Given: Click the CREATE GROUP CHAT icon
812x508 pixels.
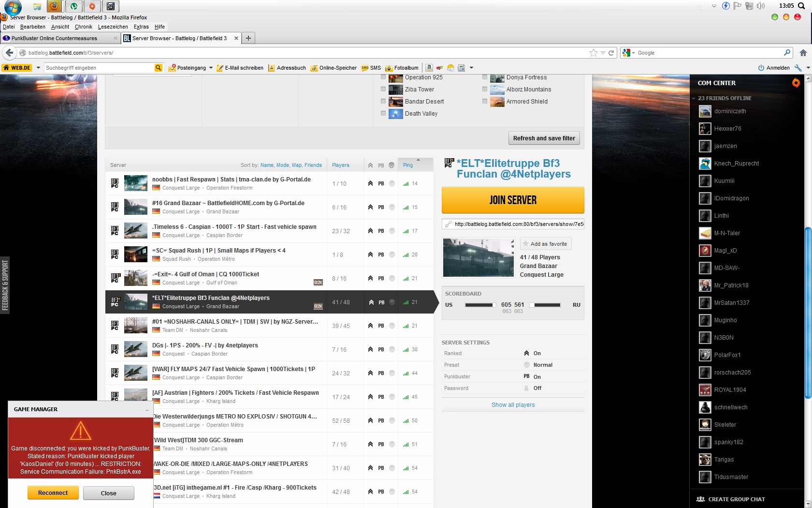Looking at the screenshot, I should [700, 499].
